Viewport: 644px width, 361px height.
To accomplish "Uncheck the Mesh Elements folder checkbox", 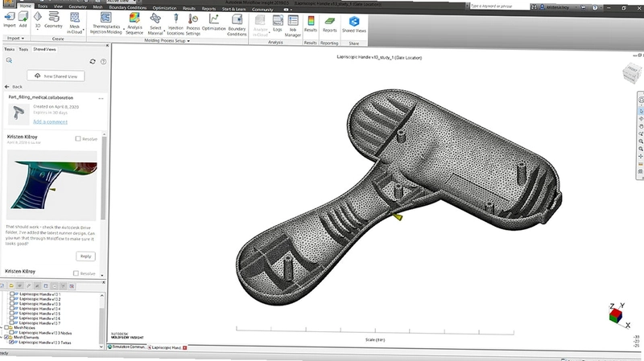I will [x=6, y=337].
